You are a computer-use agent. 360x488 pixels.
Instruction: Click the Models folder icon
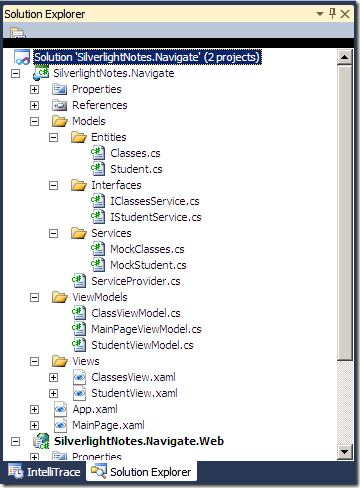coord(60,121)
